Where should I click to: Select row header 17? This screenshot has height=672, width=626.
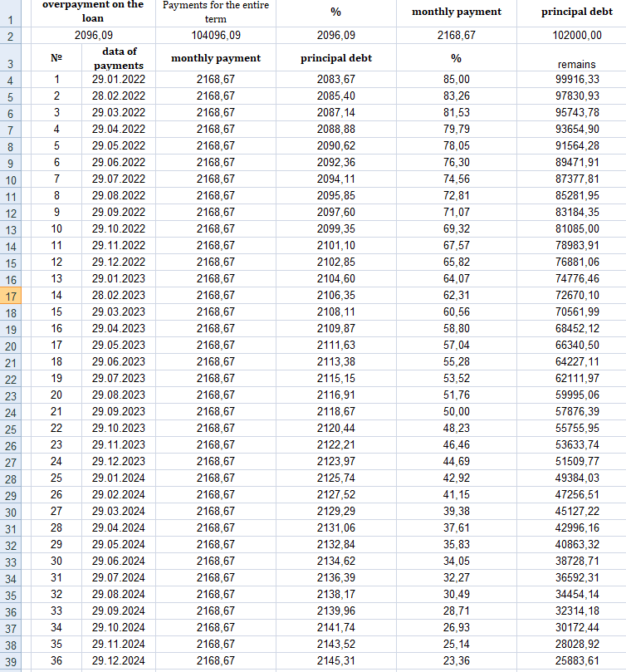pos(10,296)
